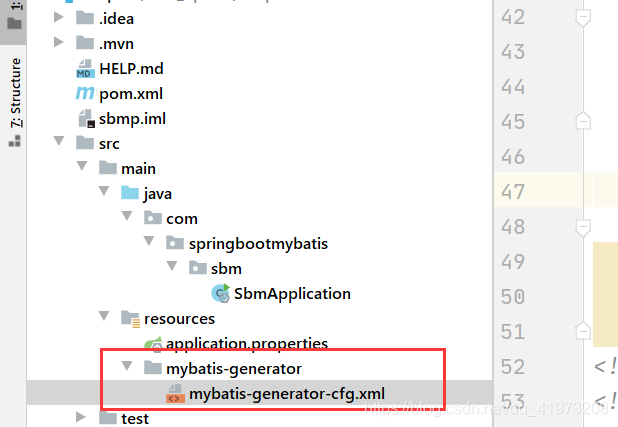Click the Maven pom.xml icon
618x427 pixels.
(85, 94)
